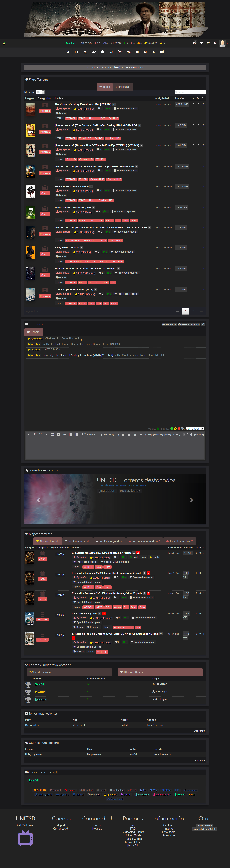The image size is (230, 868).
Task: Open the home icon in navigation bar
Action: (x=68, y=52)
